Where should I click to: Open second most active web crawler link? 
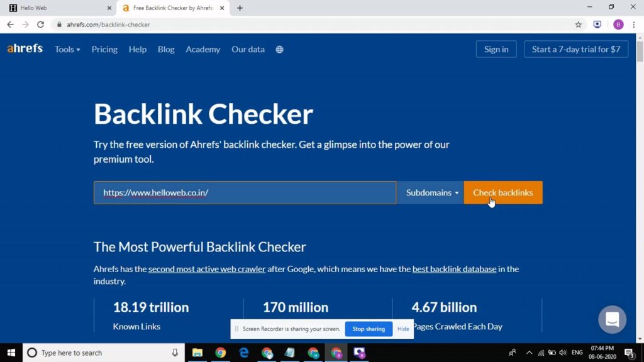click(207, 269)
